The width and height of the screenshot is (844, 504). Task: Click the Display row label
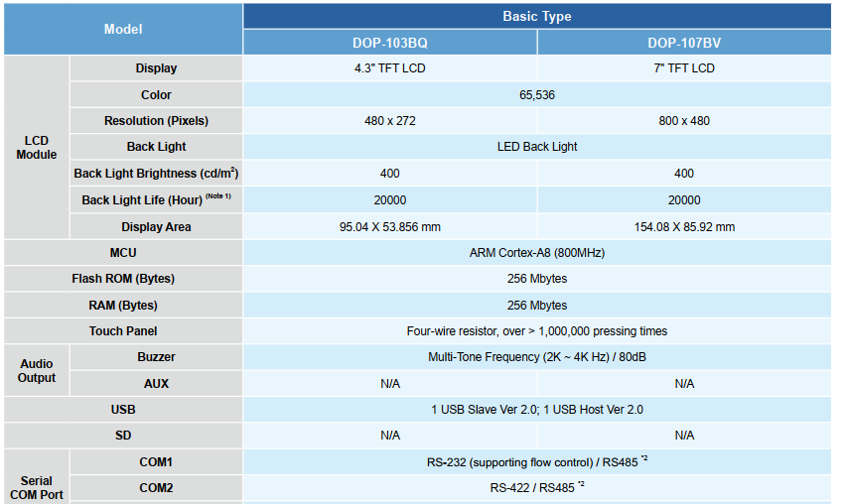pos(156,68)
